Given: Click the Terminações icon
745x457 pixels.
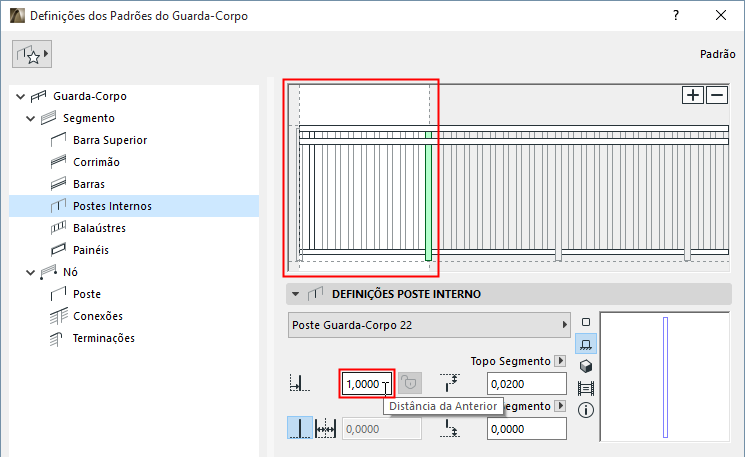Looking at the screenshot, I should point(57,338).
